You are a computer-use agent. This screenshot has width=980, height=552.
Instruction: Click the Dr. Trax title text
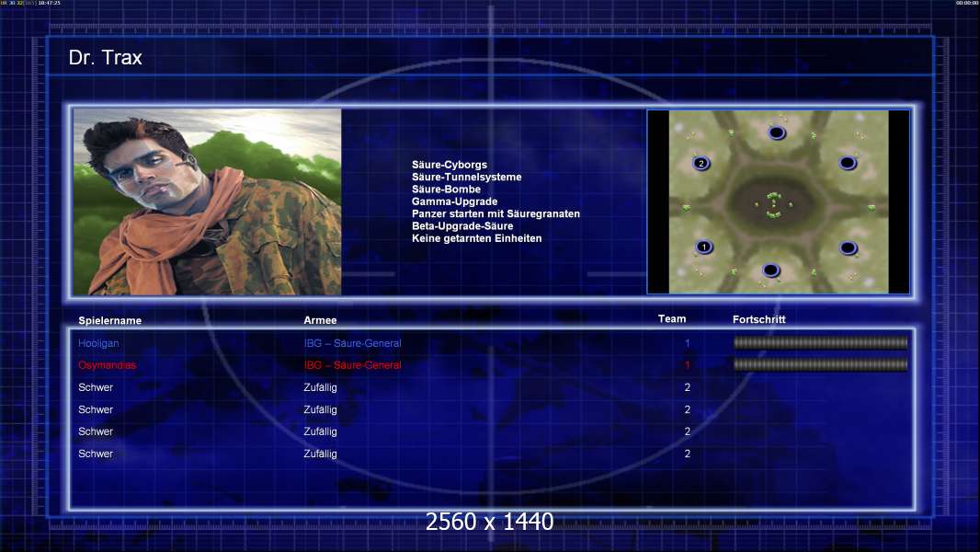(x=106, y=58)
